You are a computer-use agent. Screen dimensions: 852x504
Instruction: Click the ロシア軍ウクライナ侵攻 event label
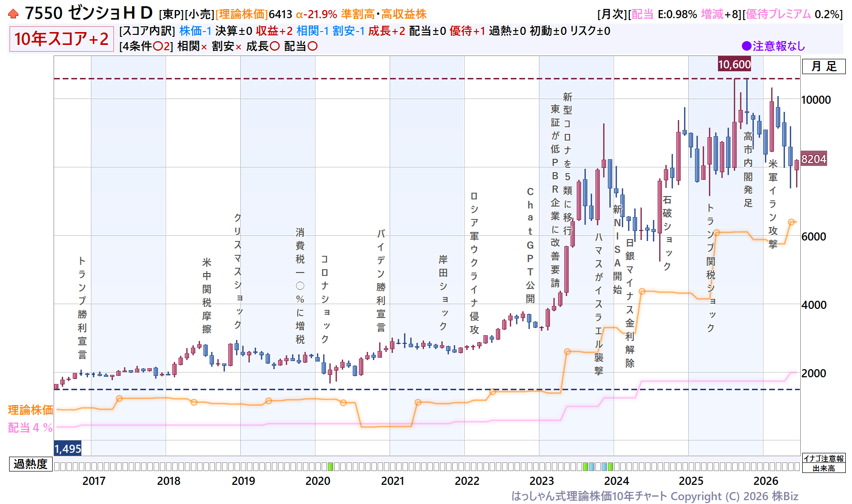click(x=474, y=263)
